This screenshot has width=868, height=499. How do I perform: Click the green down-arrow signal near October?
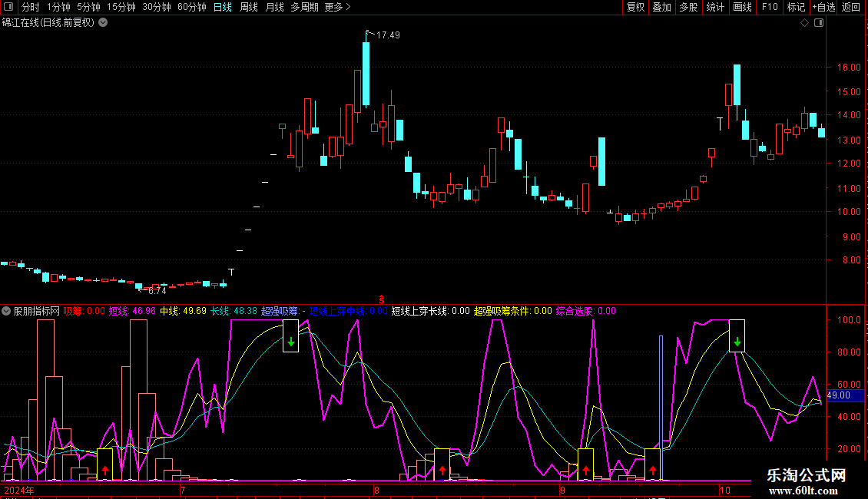[x=737, y=341]
